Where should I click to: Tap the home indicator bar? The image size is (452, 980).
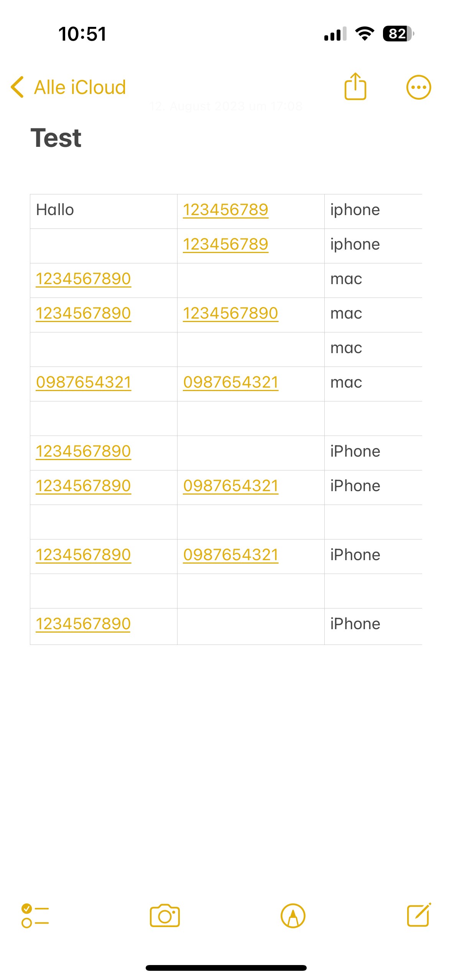pos(226,968)
